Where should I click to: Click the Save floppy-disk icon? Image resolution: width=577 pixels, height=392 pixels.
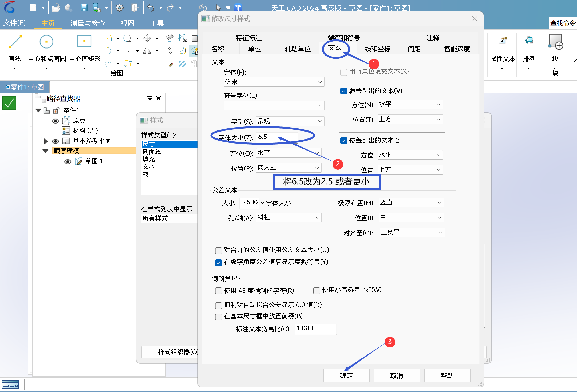[x=84, y=8]
